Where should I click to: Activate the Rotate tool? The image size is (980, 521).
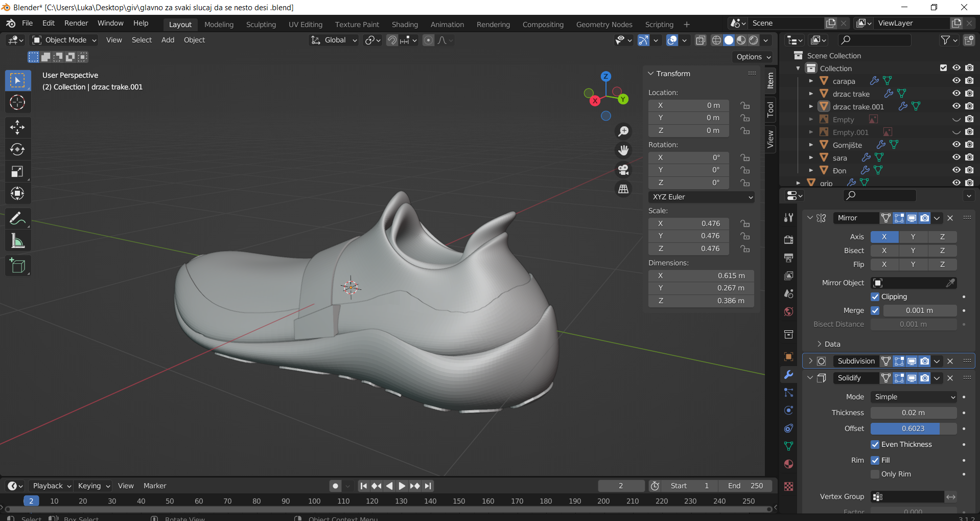click(x=18, y=149)
